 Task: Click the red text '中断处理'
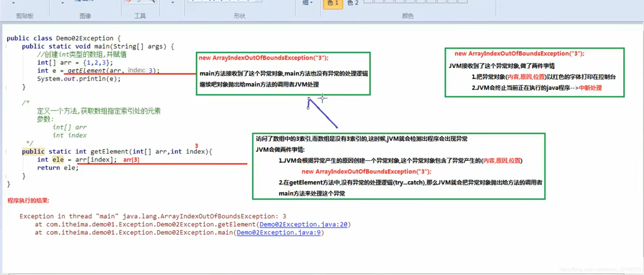coord(590,88)
